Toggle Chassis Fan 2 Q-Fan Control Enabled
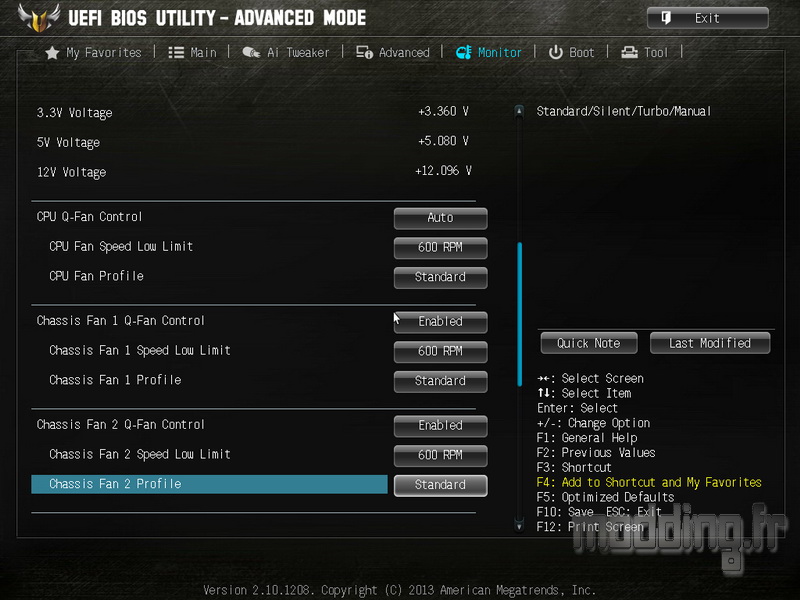 440,426
